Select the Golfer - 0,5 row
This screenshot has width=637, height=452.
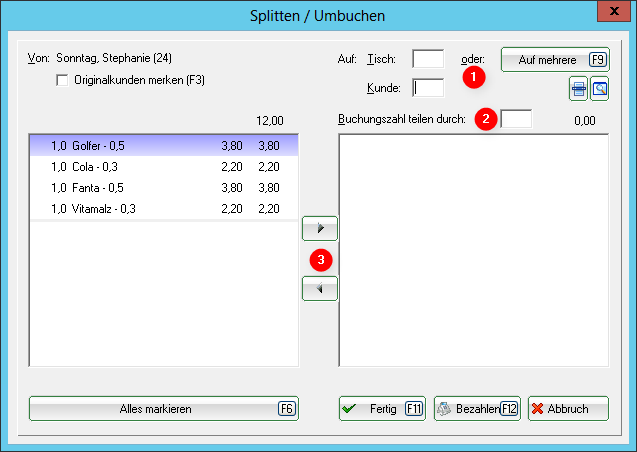pyautogui.click(x=164, y=145)
